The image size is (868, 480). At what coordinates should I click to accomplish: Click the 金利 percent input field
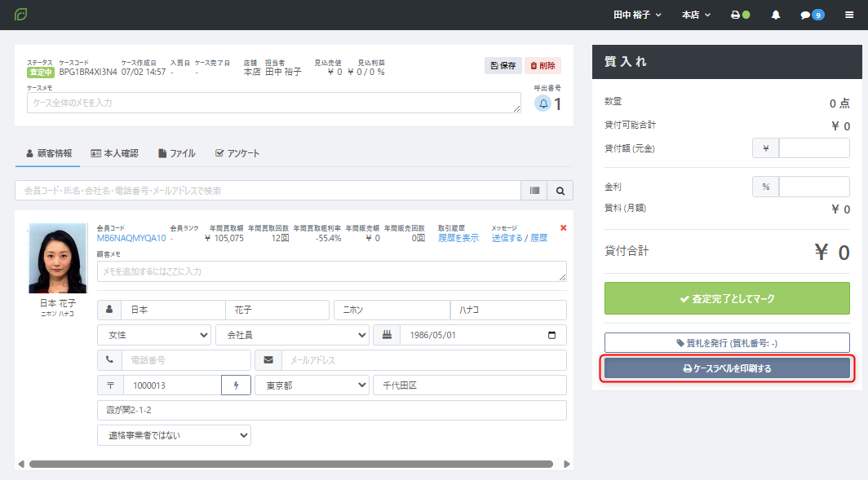click(x=814, y=187)
